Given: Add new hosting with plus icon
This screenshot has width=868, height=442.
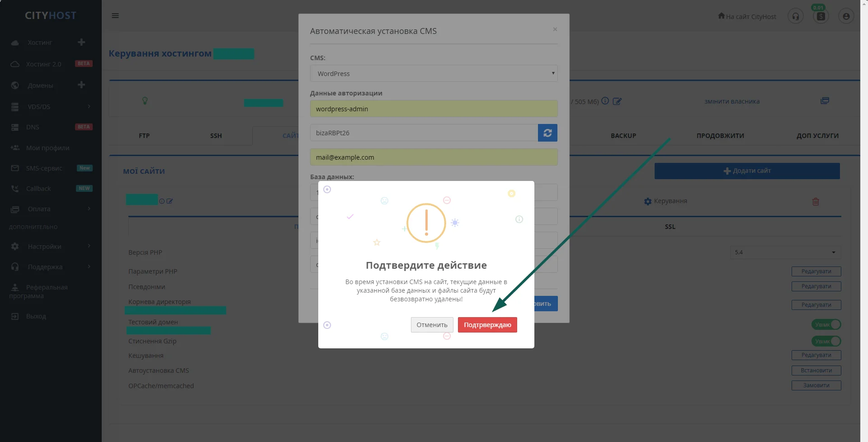Looking at the screenshot, I should (x=81, y=42).
